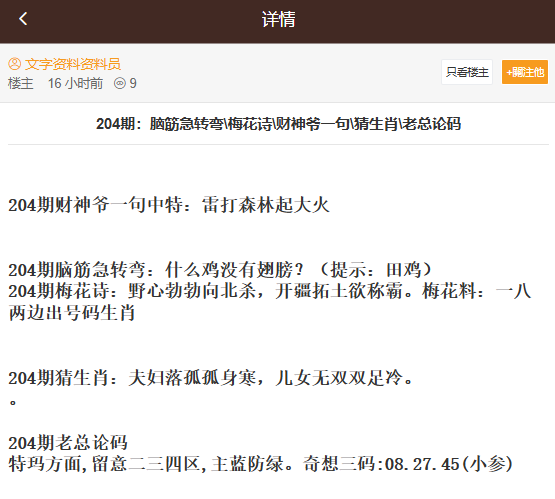
Task: Click the views eye icon next to 9
Action: pyautogui.click(x=120, y=84)
